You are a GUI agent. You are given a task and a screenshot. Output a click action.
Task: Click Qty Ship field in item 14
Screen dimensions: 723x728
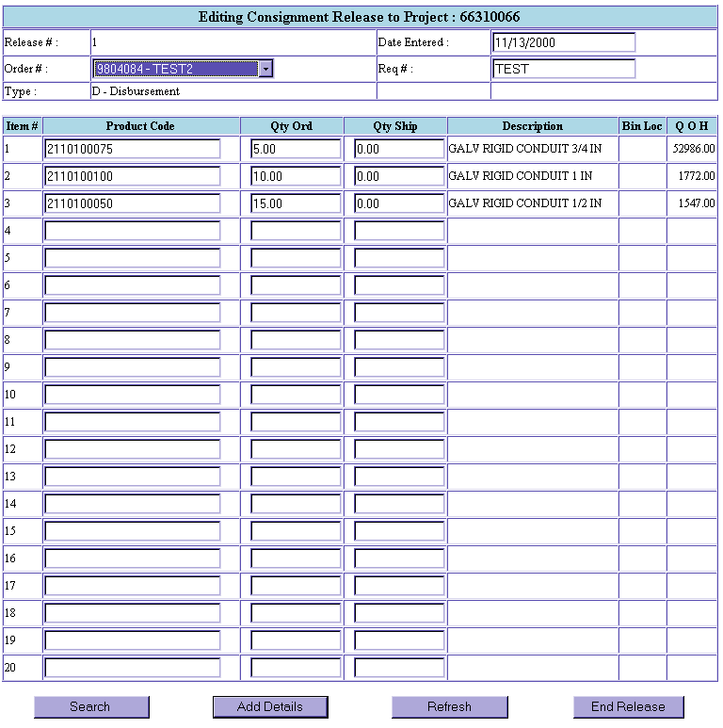tap(399, 504)
